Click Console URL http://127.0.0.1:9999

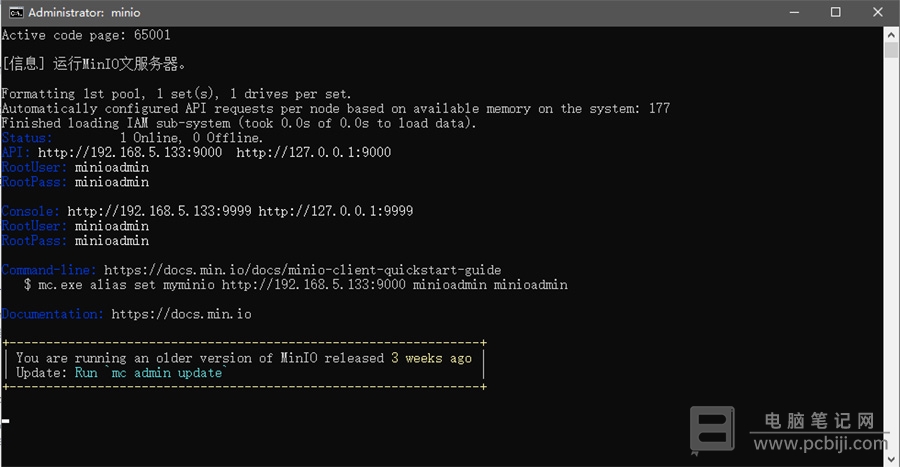pos(335,211)
